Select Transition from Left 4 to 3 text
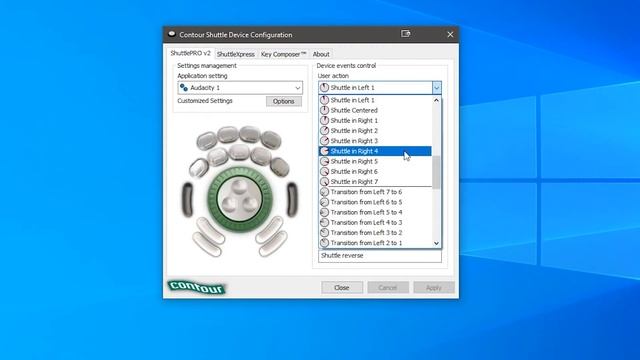Screen dimensions: 640x360 (366, 222)
